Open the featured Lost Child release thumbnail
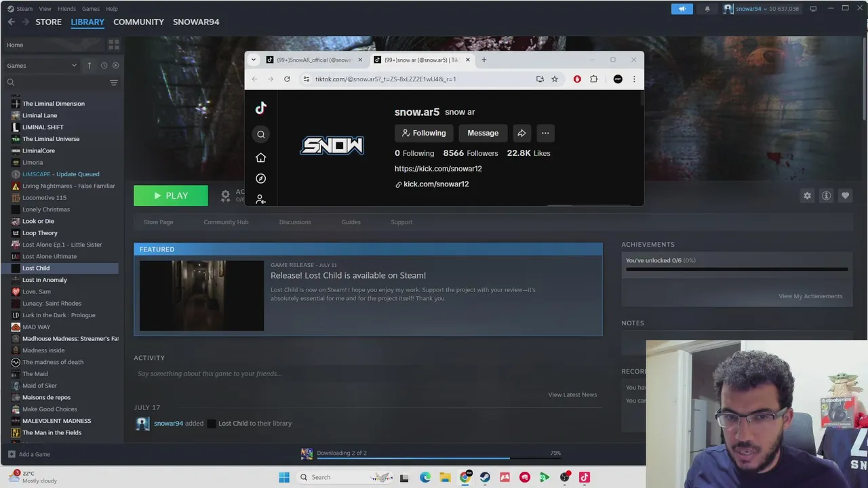Viewport: 868px width, 488px height. coord(201,296)
